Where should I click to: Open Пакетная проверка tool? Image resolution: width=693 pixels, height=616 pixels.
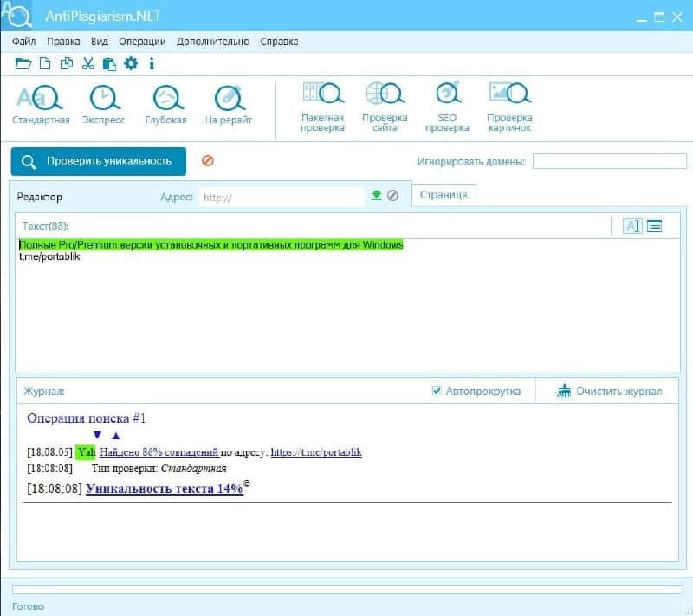[322, 107]
